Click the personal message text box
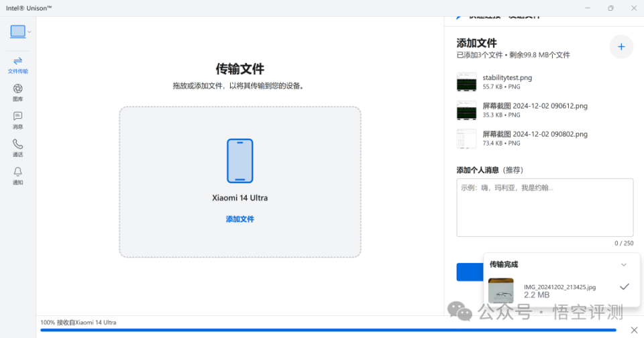This screenshot has height=338, width=644. pos(545,207)
